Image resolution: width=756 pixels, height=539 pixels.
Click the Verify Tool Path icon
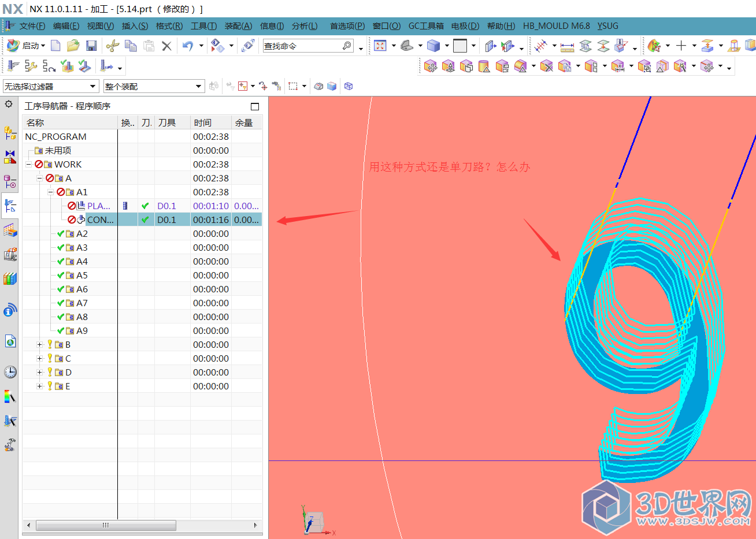coord(67,66)
